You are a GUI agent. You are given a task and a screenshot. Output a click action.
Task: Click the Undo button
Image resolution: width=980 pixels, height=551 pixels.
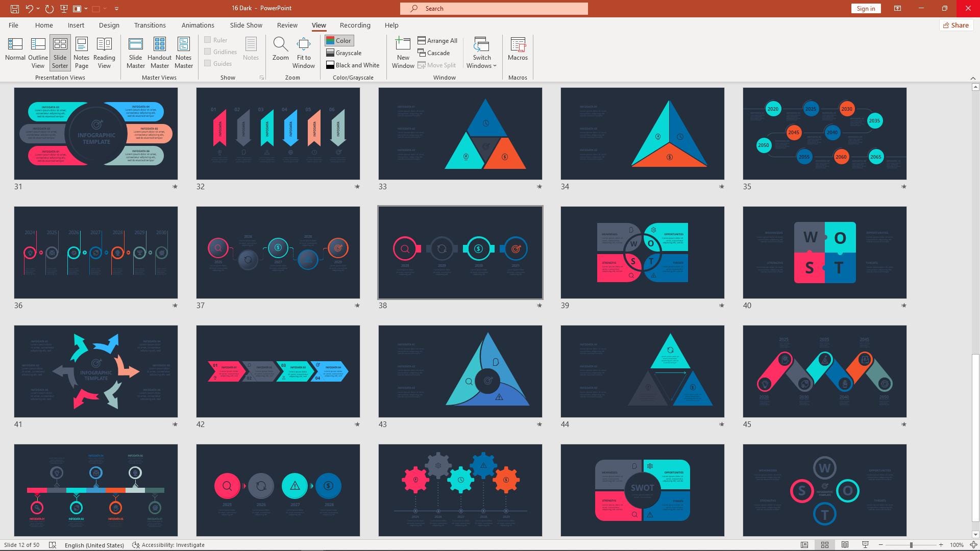[x=29, y=9]
